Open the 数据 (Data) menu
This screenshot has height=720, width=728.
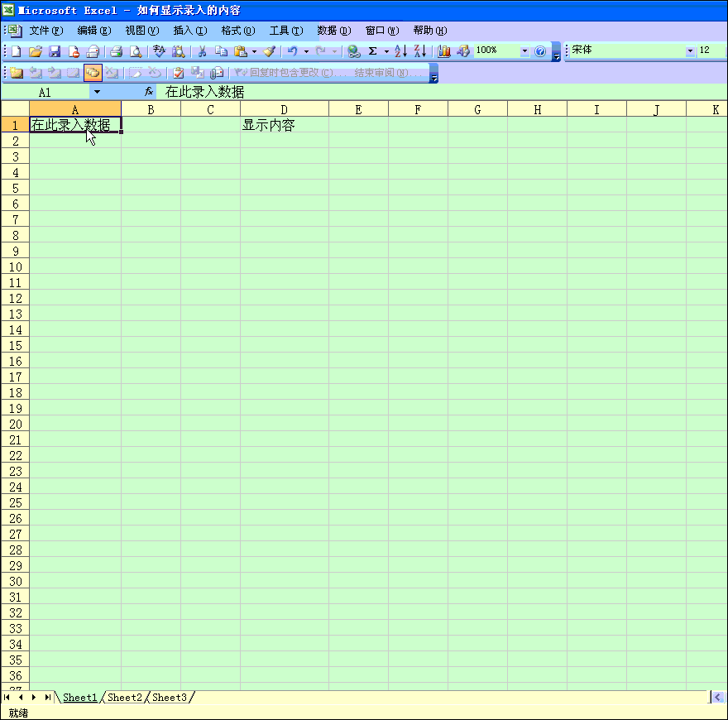coord(333,31)
